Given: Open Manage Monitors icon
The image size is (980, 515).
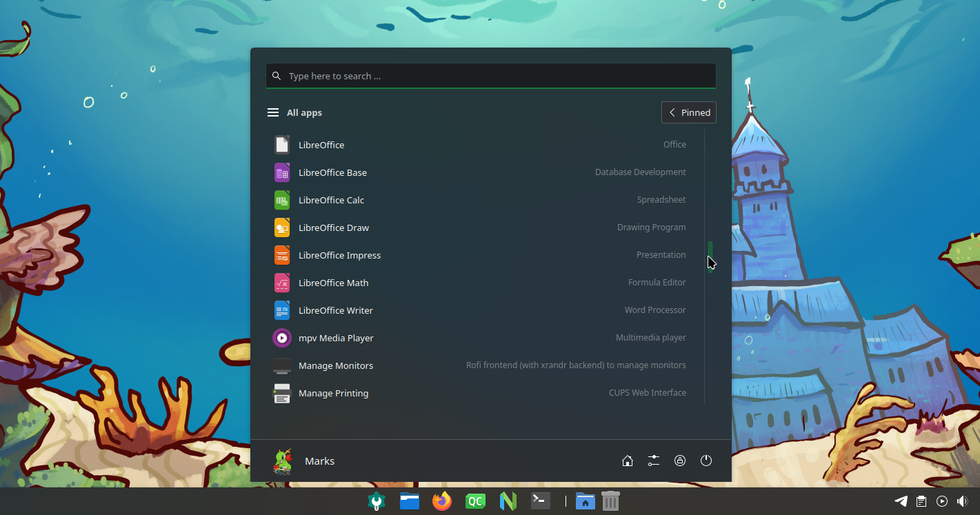Looking at the screenshot, I should pos(281,365).
